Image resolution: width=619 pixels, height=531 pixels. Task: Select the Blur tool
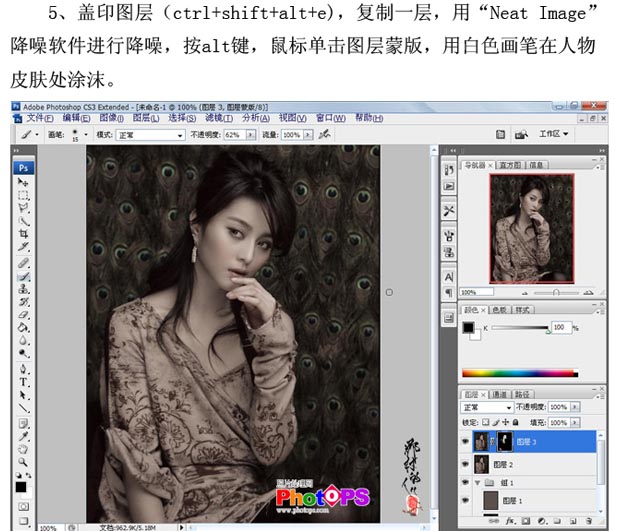tap(23, 340)
